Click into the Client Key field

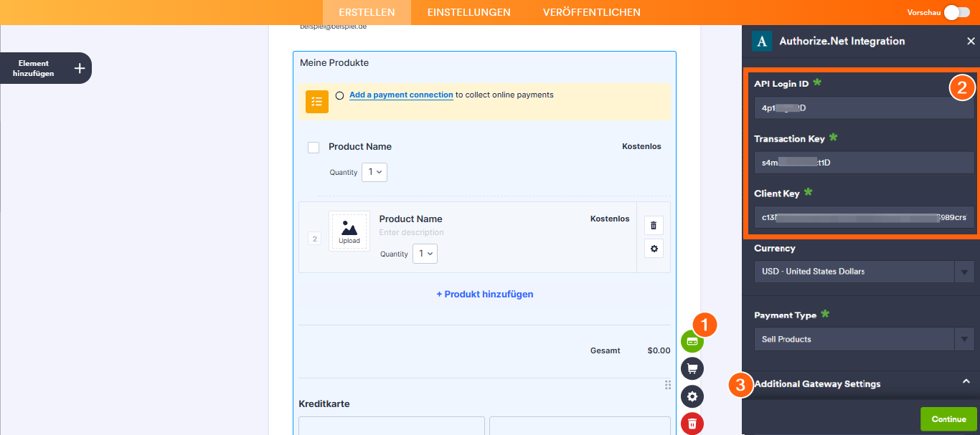(x=864, y=217)
